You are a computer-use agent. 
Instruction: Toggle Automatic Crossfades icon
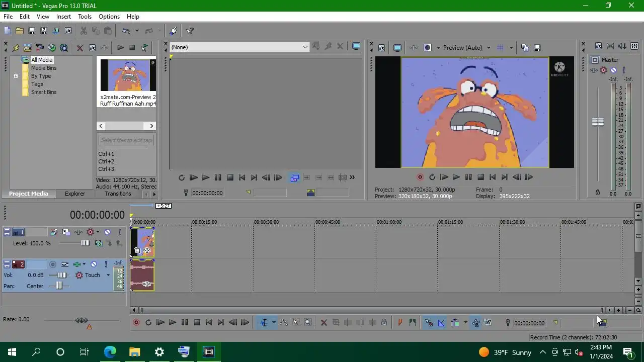click(441, 323)
